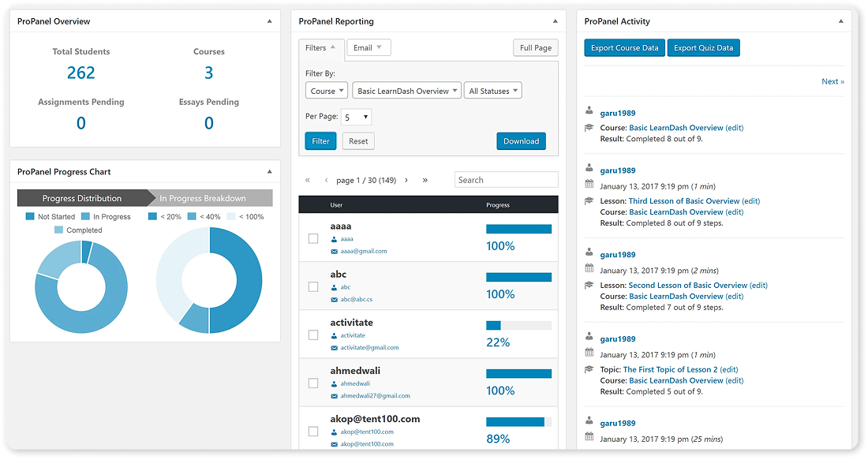Go to next page of report
868x460 pixels.
point(406,180)
